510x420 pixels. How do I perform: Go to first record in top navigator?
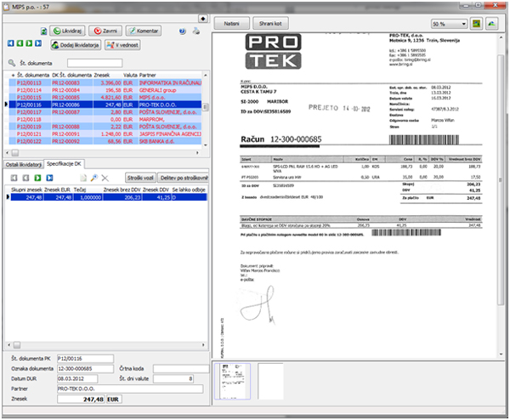coord(11,43)
